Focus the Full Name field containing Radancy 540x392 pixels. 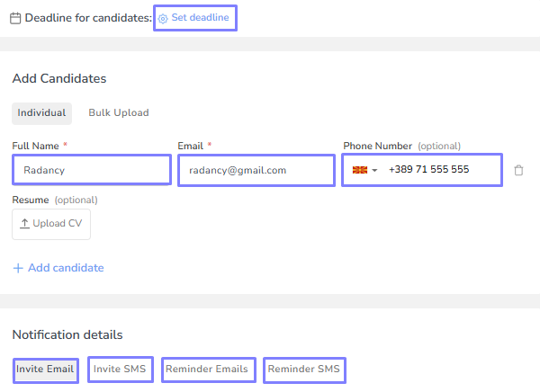(91, 170)
